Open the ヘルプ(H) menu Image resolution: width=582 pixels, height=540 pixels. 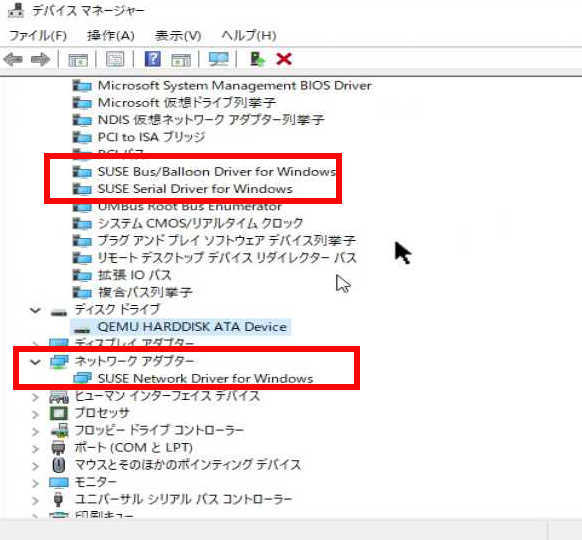pos(249,36)
